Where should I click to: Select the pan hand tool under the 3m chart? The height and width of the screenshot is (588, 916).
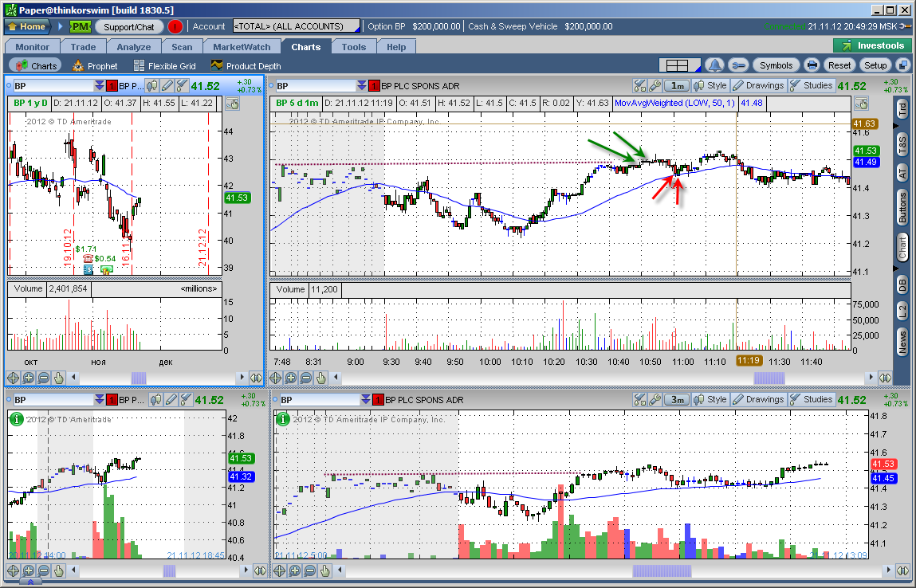(x=325, y=570)
